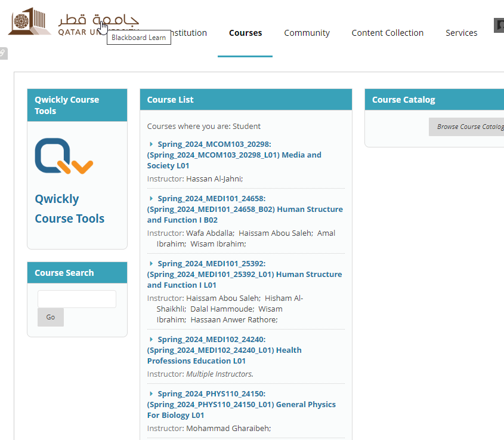Focus the Course Search text field
Image resolution: width=504 pixels, height=440 pixels.
click(77, 299)
